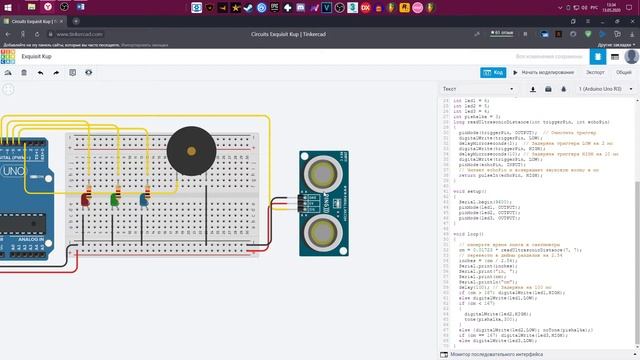The width and height of the screenshot is (640, 360).
Task: Click the Exquisit Kup project name
Action: point(36,56)
